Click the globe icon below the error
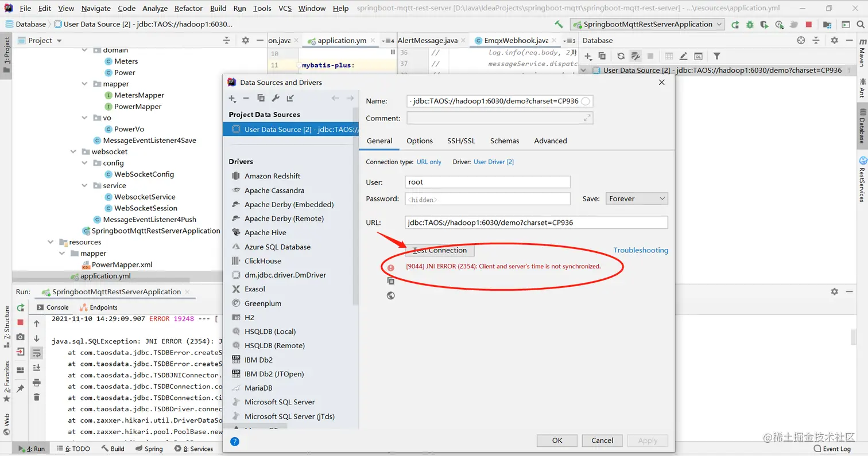This screenshot has height=456, width=868. pyautogui.click(x=391, y=296)
